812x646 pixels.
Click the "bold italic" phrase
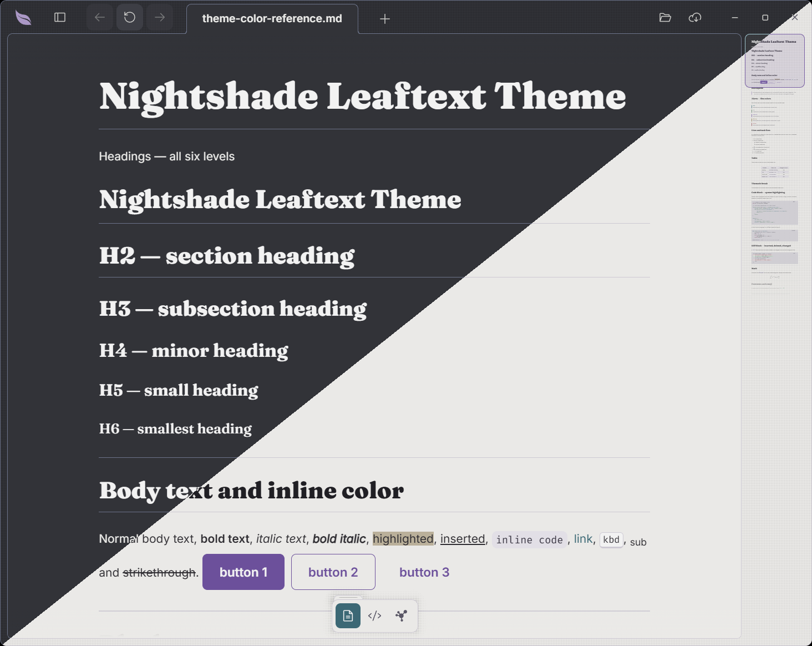click(x=339, y=539)
